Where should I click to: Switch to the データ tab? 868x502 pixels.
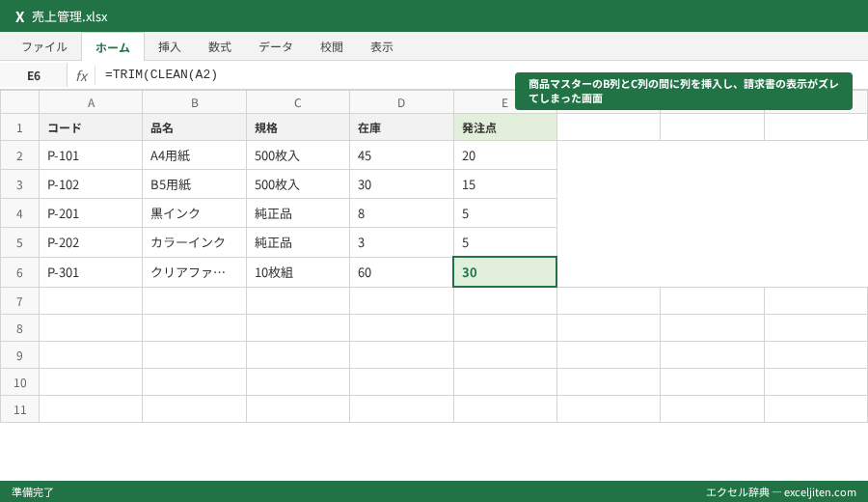click(276, 47)
